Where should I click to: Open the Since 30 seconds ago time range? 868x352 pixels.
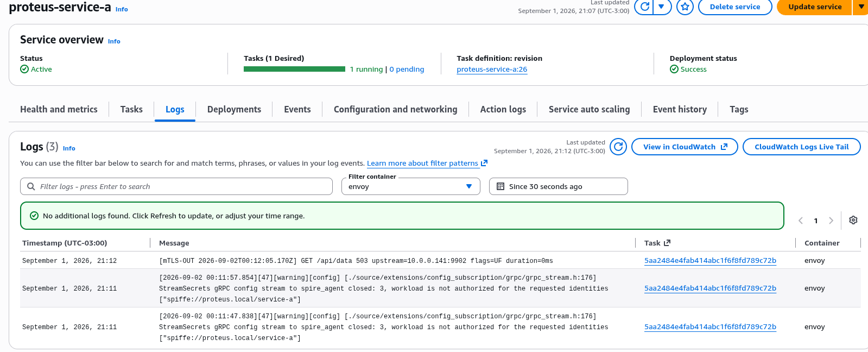point(559,186)
